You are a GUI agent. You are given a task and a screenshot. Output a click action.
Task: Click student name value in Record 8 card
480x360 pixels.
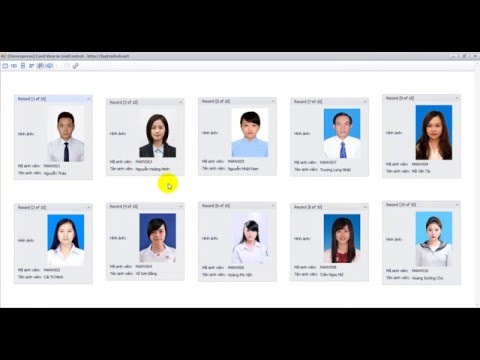pyautogui.click(x=331, y=275)
